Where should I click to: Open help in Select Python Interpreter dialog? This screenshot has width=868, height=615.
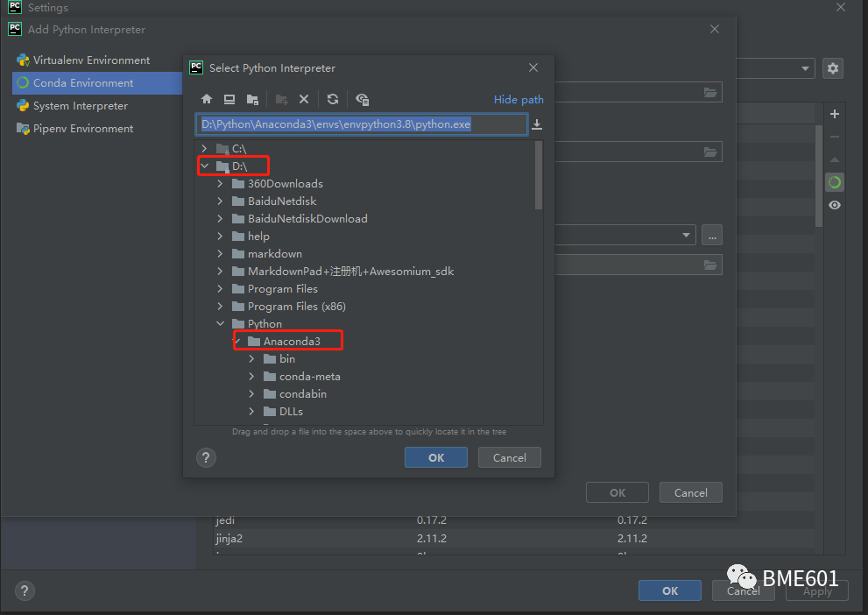click(206, 458)
